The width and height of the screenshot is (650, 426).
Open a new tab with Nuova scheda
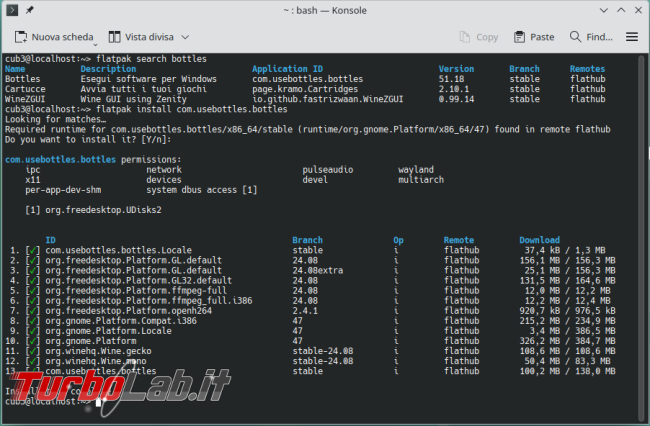pos(54,37)
